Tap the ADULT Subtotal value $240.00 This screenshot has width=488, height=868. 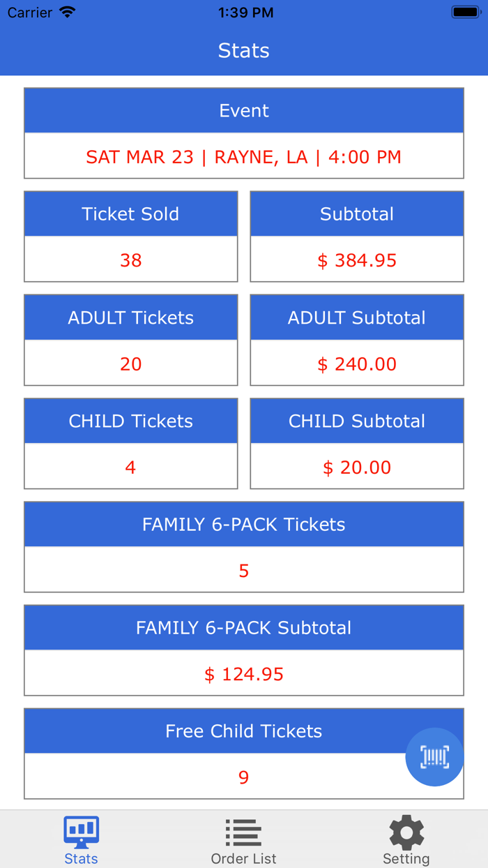356,364
